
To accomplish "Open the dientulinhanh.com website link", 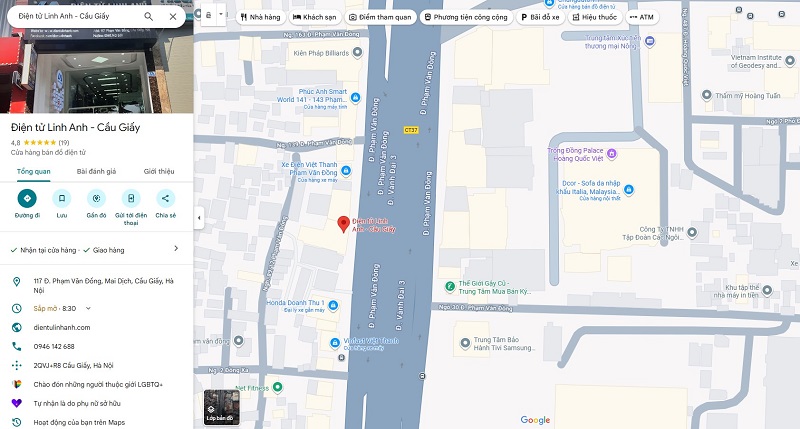I will [x=62, y=327].
